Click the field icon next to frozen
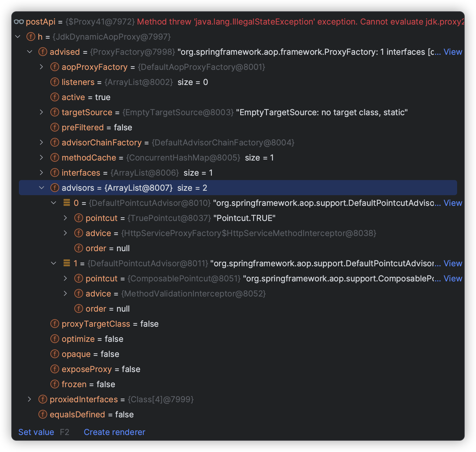 pos(55,384)
